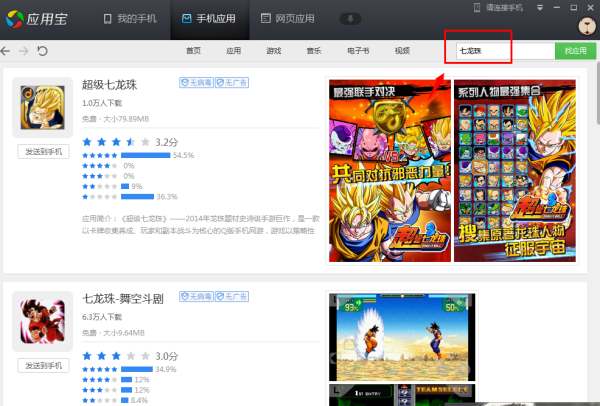The width and height of the screenshot is (600, 406).
Task: Open the 我的手机 tab
Action: tap(130, 19)
